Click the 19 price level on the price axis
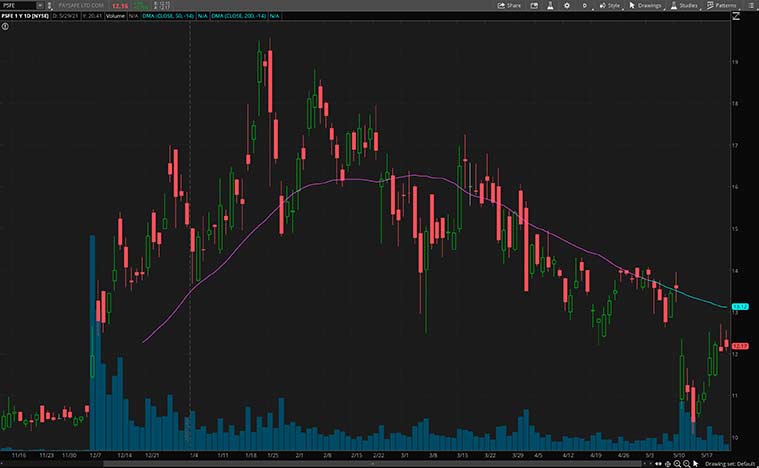The image size is (759, 468). [735, 62]
